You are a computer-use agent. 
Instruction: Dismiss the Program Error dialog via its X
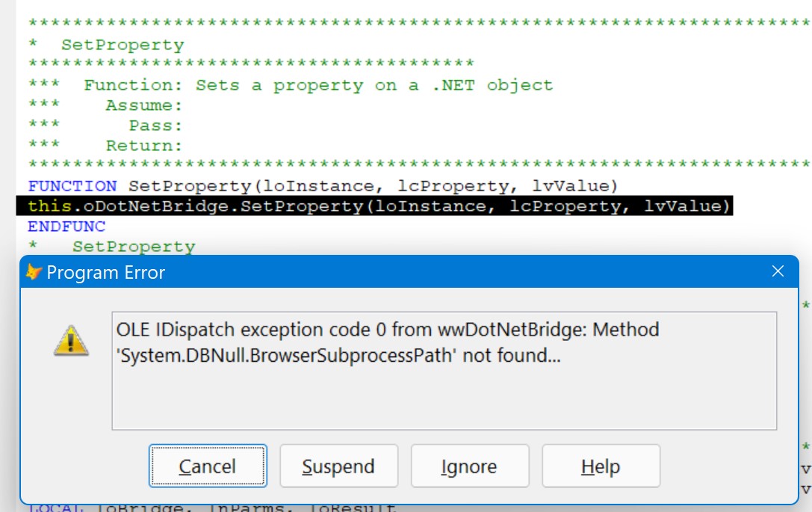pyautogui.click(x=778, y=271)
